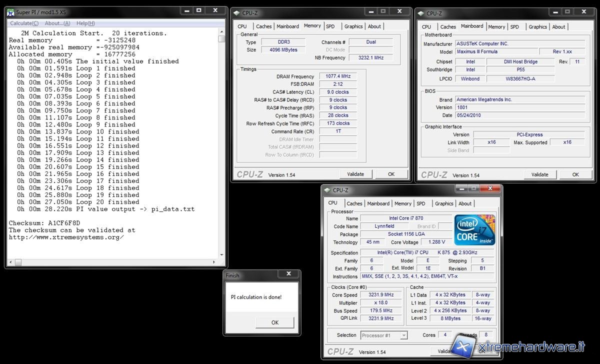Open the Calculate menu in Super PI

(24, 23)
